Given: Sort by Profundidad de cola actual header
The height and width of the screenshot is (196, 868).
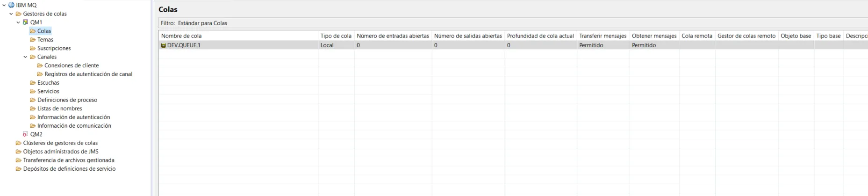Looking at the screenshot, I should (540, 36).
